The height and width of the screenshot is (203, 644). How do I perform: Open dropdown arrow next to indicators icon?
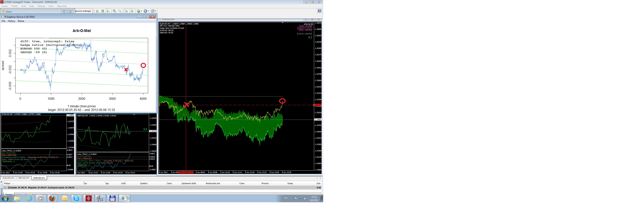coord(142,11)
